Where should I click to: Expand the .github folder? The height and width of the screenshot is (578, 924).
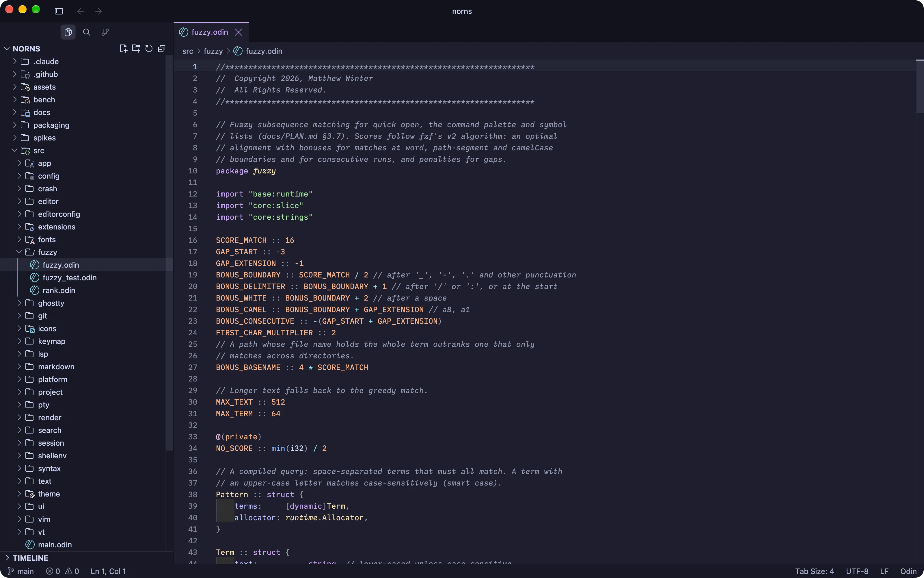pyautogui.click(x=14, y=74)
